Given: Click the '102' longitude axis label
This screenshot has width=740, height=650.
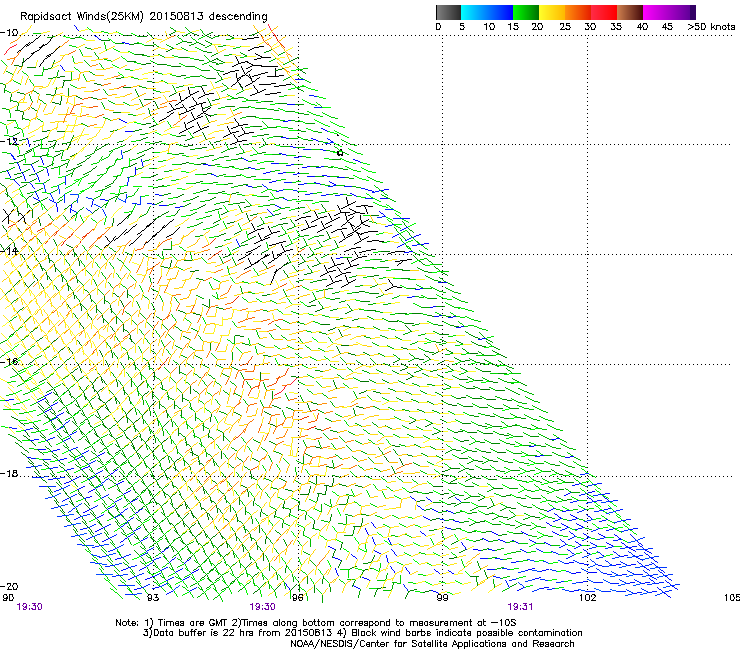Looking at the screenshot, I should (587, 598).
